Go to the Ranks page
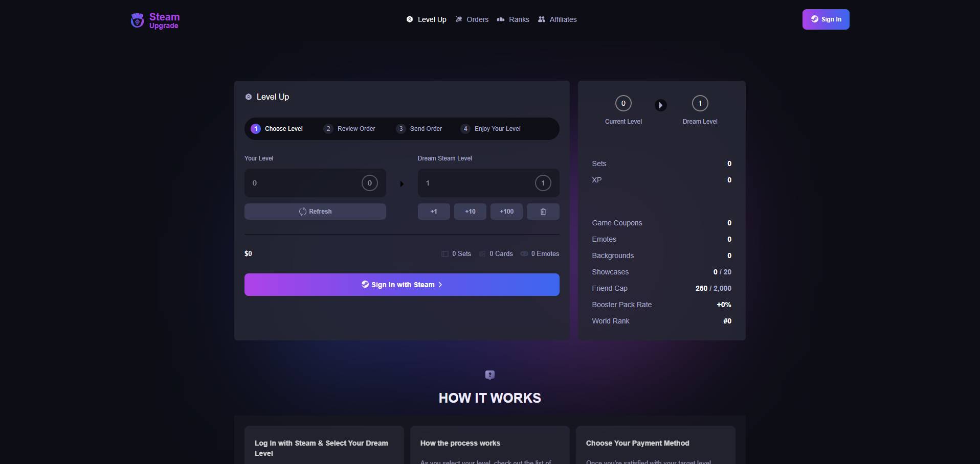980x464 pixels. (513, 19)
